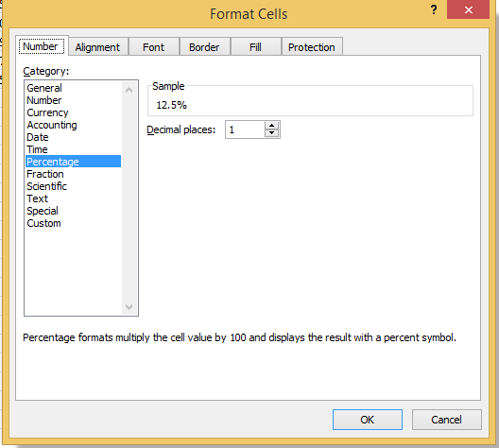Increase decimal places with up spinner arrow
Screen dimensions: 499x448
click(x=272, y=126)
